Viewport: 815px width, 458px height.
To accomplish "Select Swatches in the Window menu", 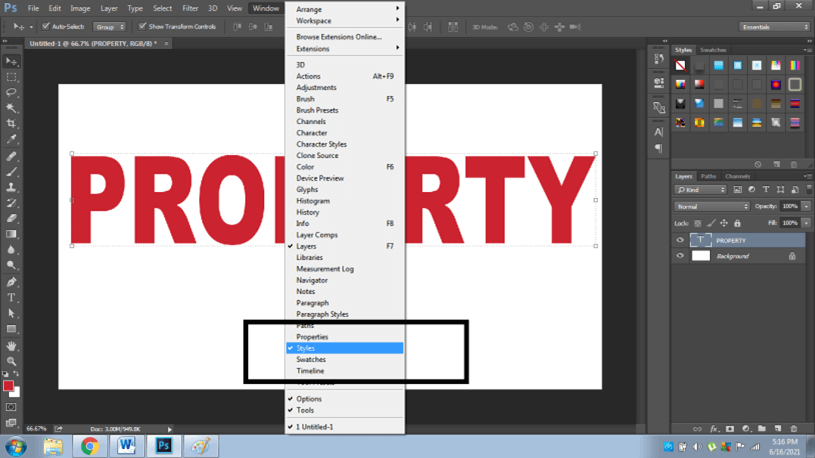I will coord(311,360).
